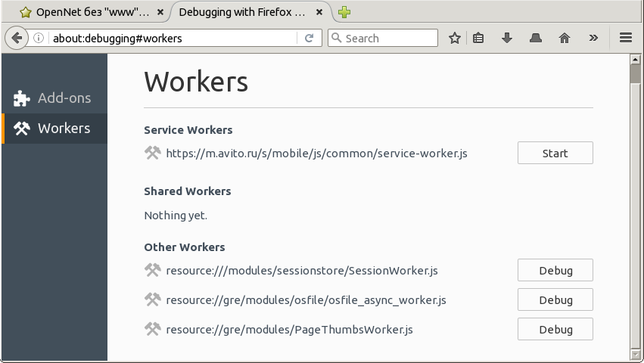Debug the osfile_async_worker.js worker
644x363 pixels.
point(555,300)
